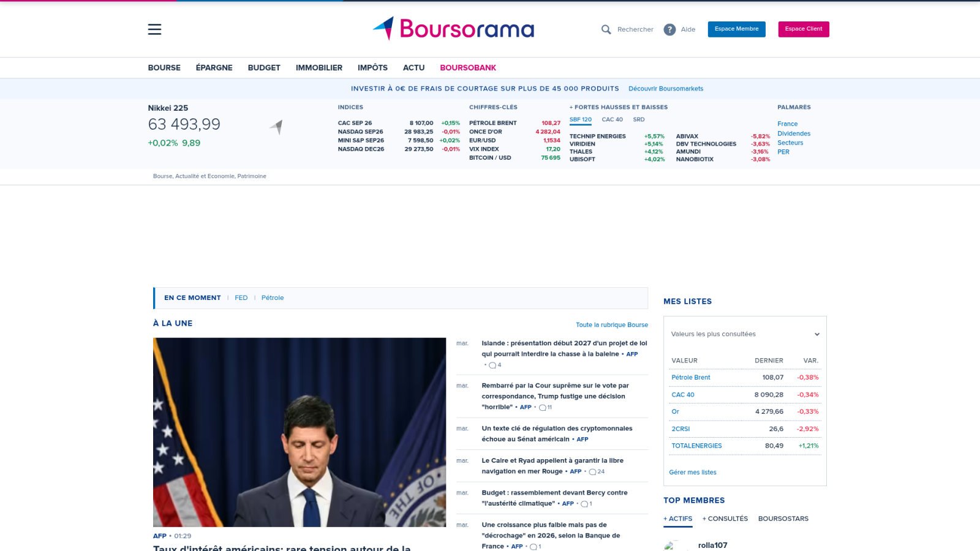The width and height of the screenshot is (980, 551).
Task: Open the ÉPARGNE menu
Action: tap(214, 68)
